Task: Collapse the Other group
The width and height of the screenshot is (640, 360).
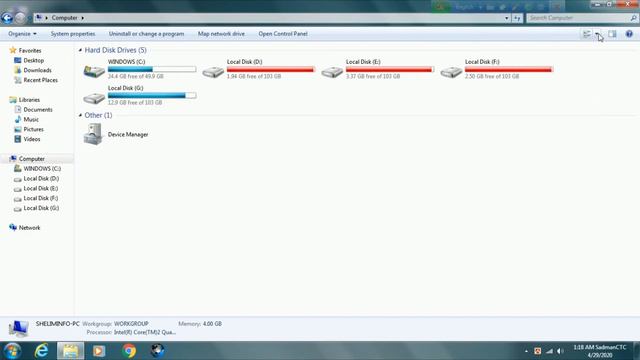Action: tap(80, 116)
